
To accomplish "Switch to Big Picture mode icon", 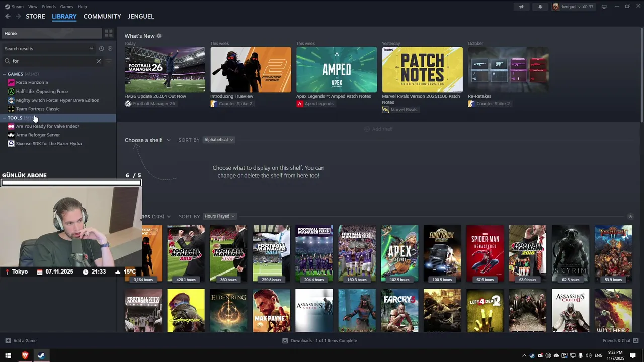I will point(604,7).
